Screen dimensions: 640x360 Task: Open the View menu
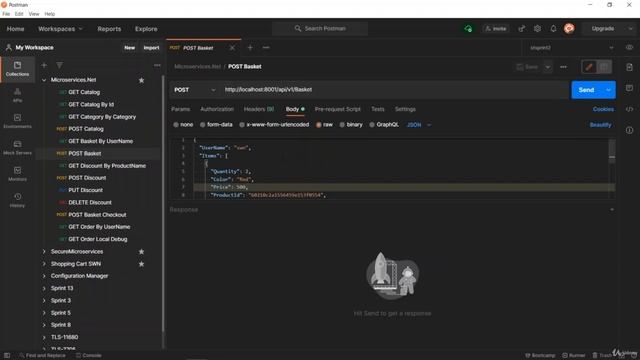pyautogui.click(x=34, y=14)
